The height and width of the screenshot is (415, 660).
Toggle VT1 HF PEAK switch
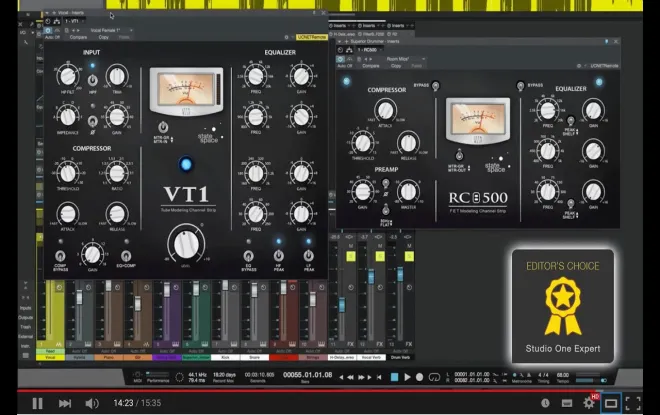point(279,255)
